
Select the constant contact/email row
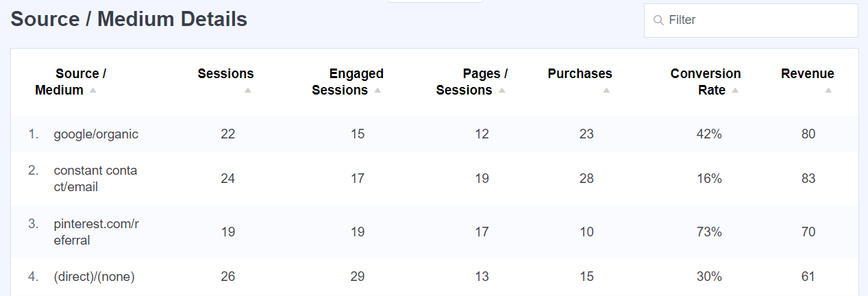[x=95, y=179]
